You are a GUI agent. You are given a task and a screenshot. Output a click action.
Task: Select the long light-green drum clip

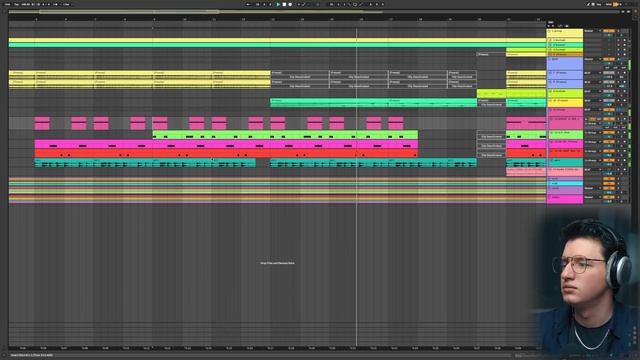285,135
